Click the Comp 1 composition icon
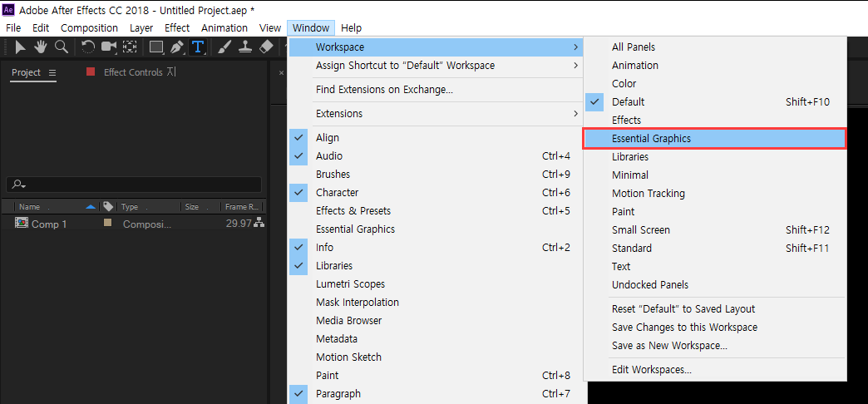 (x=22, y=224)
